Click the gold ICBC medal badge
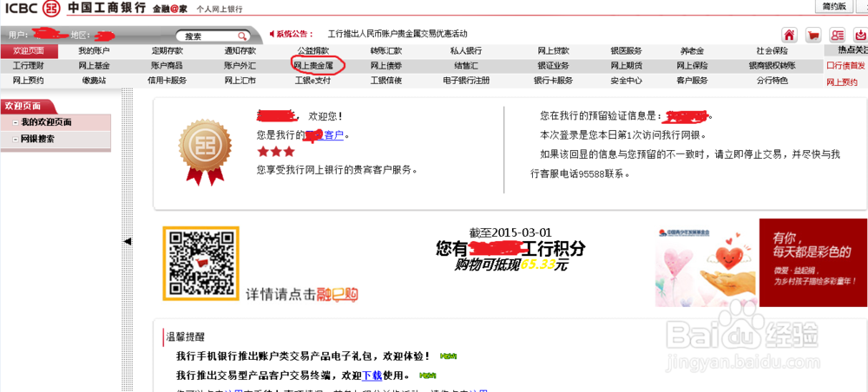The width and height of the screenshot is (868, 392). (x=205, y=151)
